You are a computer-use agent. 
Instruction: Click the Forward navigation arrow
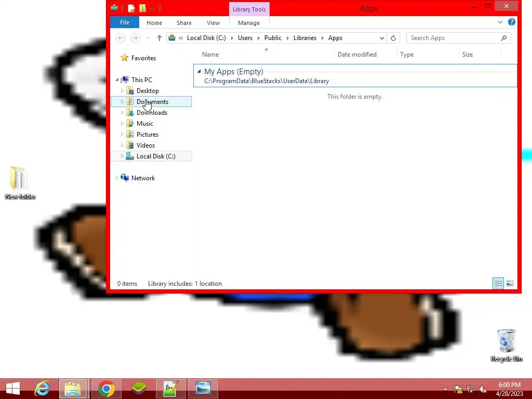pos(135,38)
